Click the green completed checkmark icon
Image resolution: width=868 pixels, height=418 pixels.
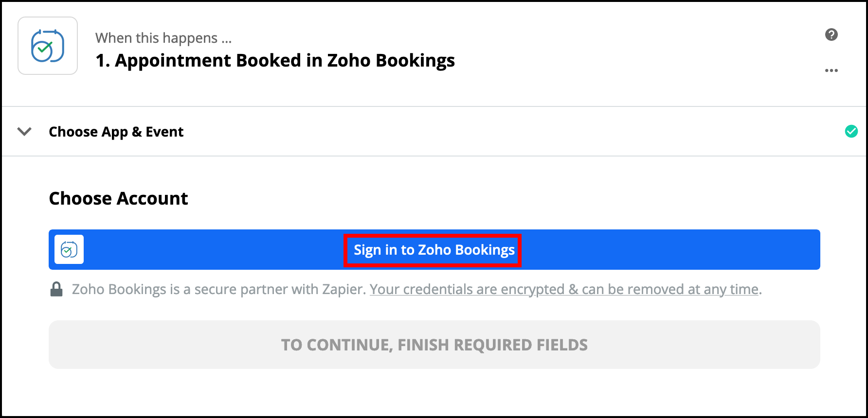[851, 131]
